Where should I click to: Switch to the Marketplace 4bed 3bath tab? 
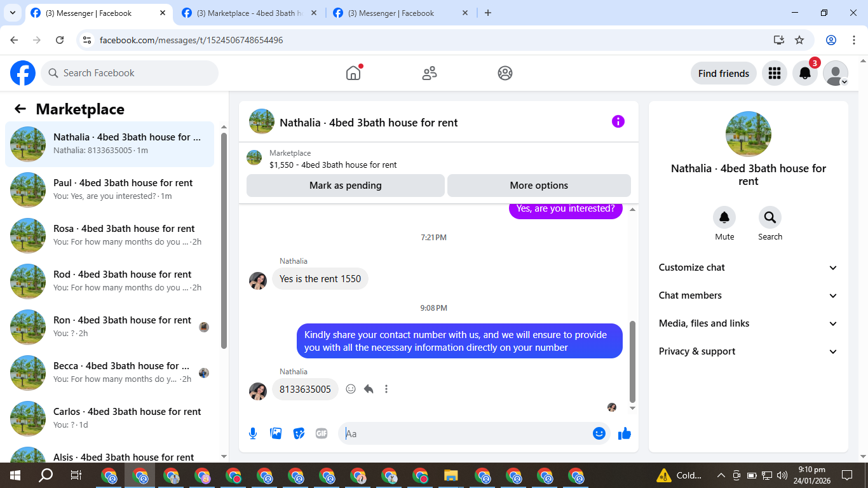pos(250,13)
